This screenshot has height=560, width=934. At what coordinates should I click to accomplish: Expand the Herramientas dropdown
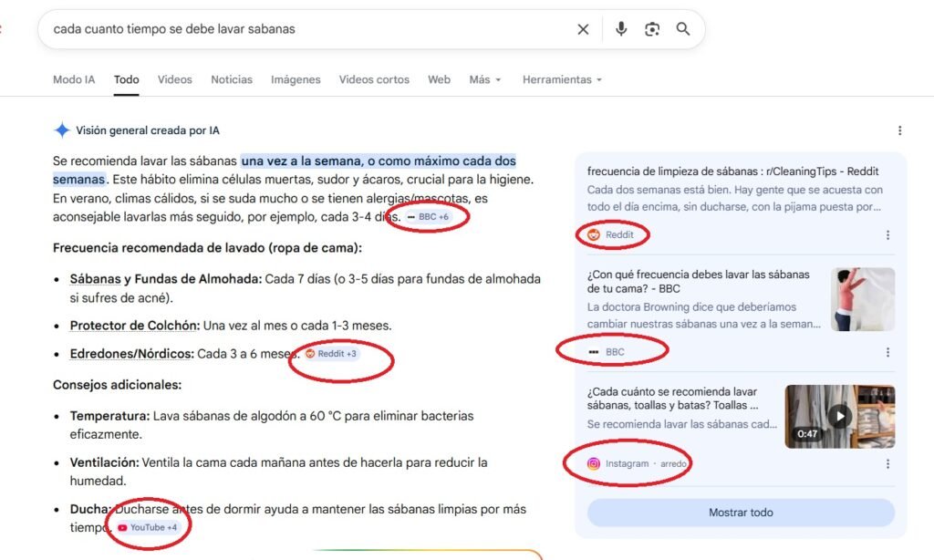562,79
